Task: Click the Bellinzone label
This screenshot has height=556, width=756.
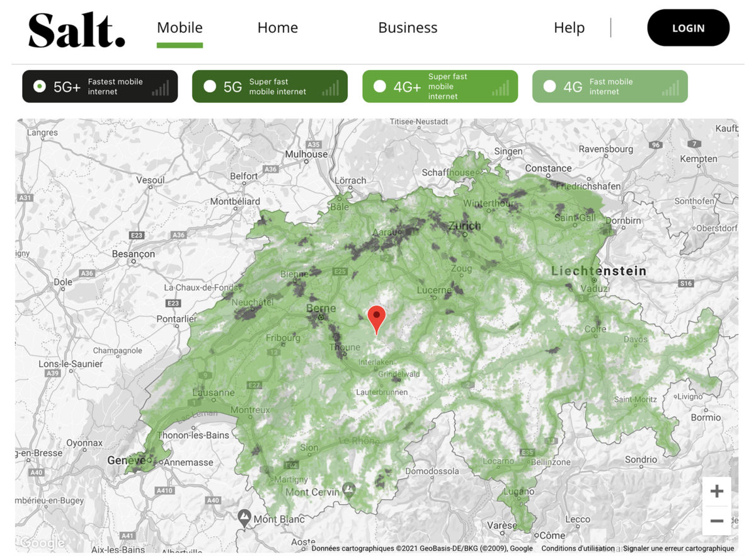Action: click(x=551, y=463)
